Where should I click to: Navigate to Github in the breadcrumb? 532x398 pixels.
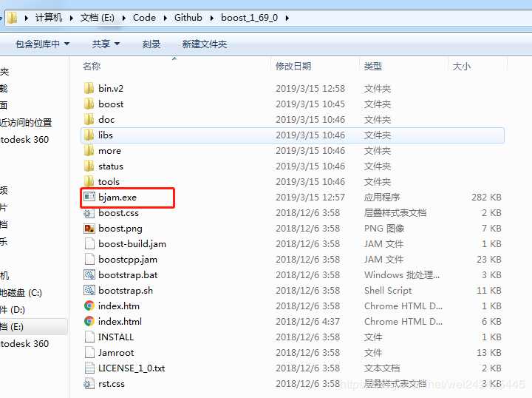tap(188, 18)
